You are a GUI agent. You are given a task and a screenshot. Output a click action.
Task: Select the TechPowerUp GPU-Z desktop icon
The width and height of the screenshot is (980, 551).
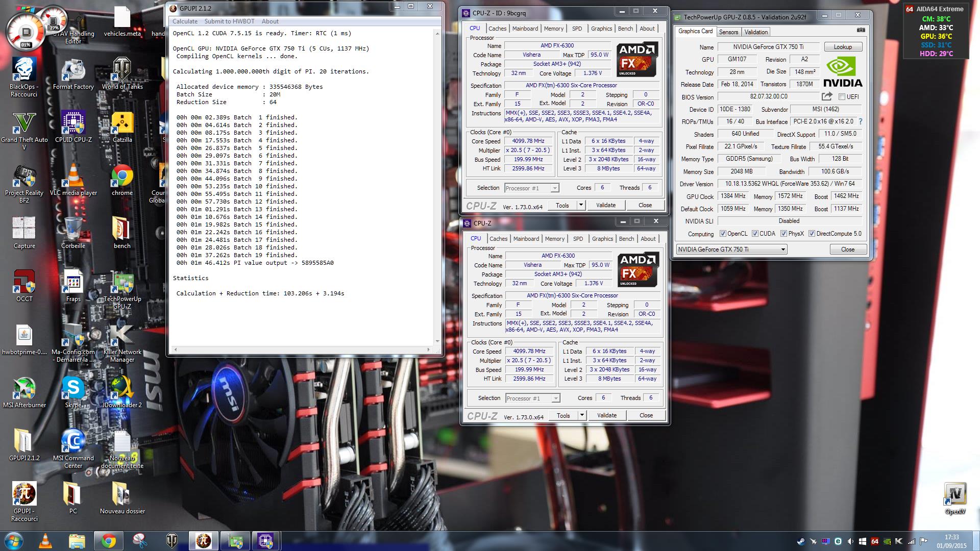click(x=122, y=290)
